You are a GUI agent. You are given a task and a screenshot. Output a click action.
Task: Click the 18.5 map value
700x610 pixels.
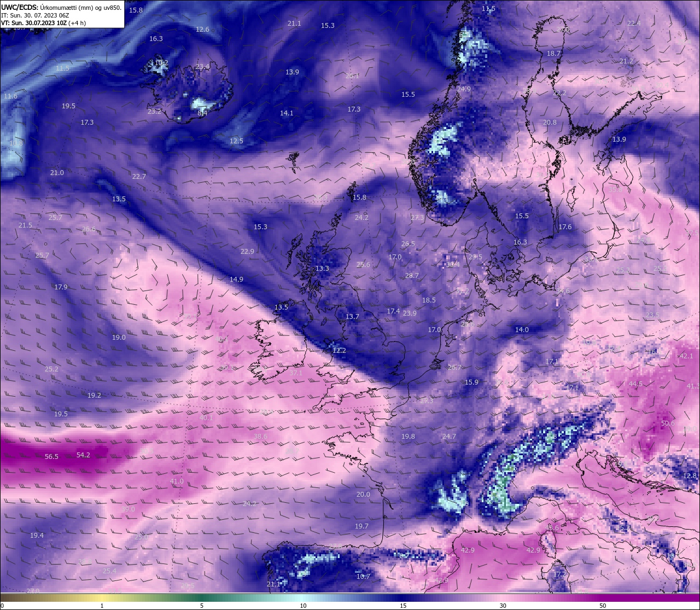click(x=429, y=300)
